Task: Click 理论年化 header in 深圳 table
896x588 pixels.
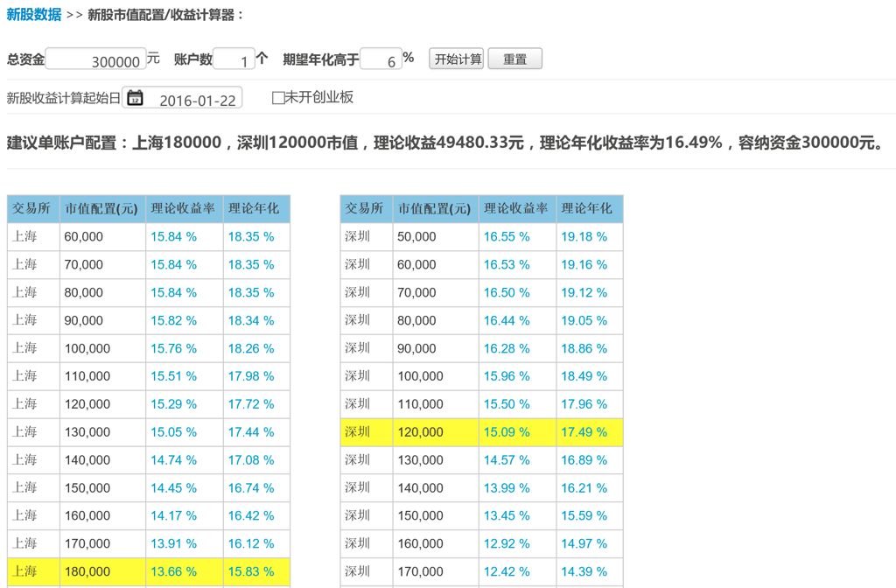Action: 589,208
